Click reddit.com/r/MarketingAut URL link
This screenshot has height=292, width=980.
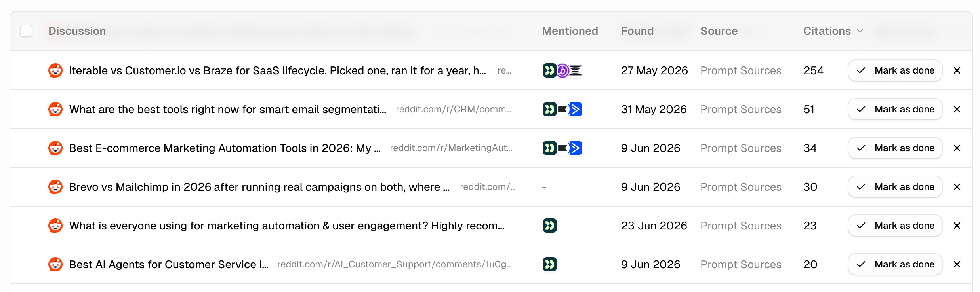[451, 148]
